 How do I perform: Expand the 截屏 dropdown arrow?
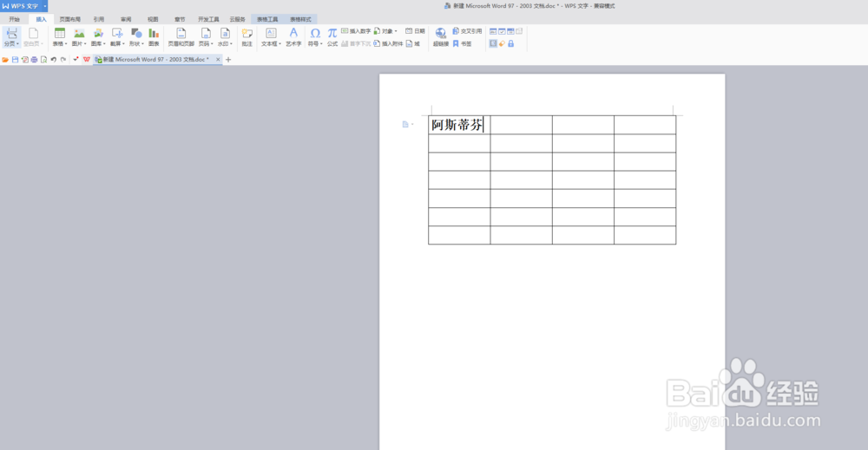coord(123,44)
